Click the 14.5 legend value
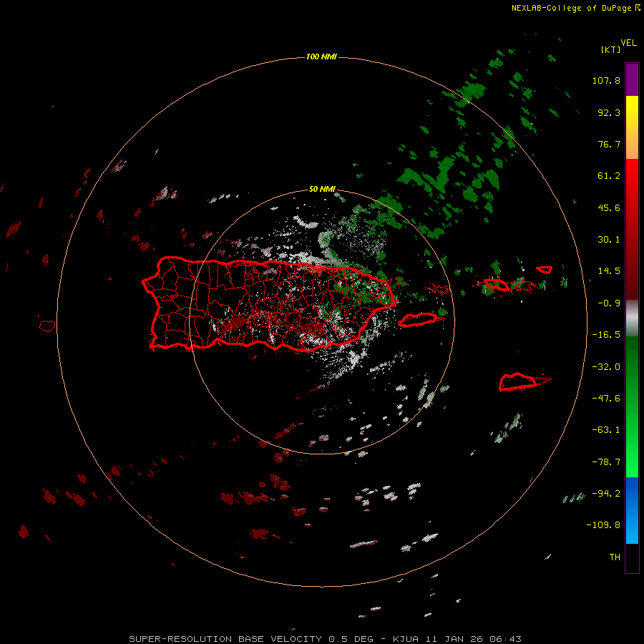This screenshot has height=644, width=644. point(609,271)
